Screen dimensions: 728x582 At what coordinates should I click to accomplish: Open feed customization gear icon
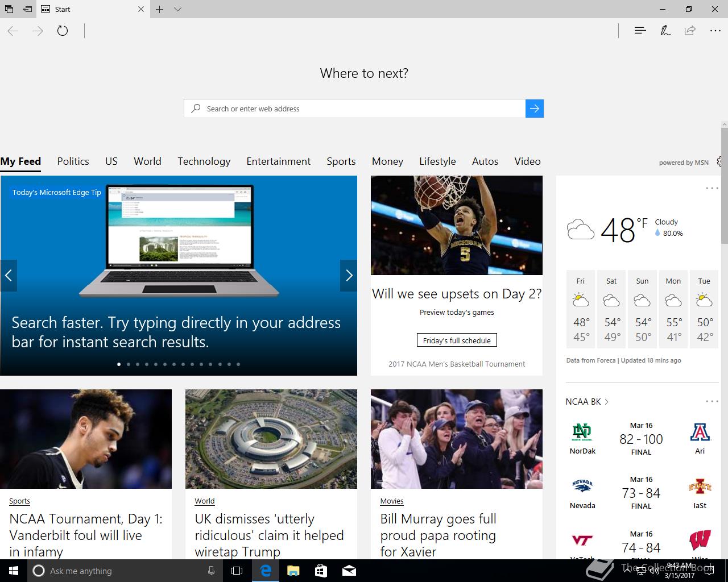click(720, 161)
